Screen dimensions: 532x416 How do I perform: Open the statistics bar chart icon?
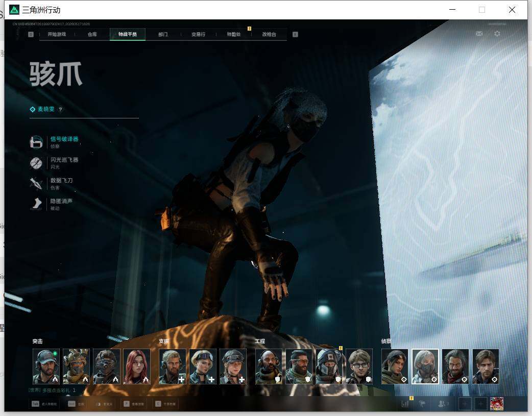[405, 404]
